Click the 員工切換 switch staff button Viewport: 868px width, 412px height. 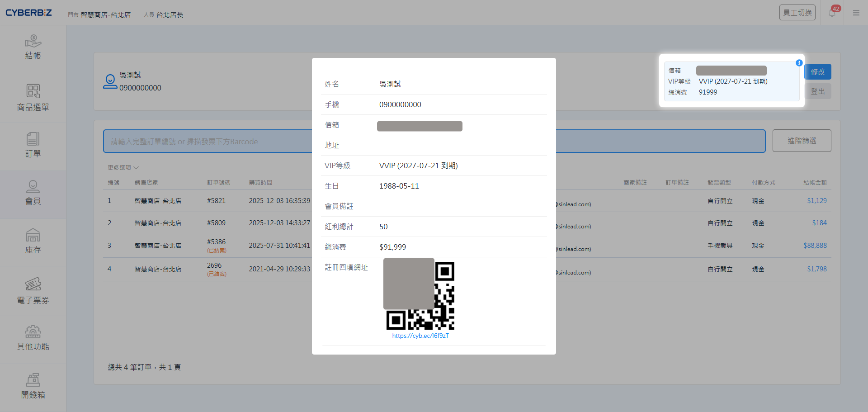click(x=797, y=13)
